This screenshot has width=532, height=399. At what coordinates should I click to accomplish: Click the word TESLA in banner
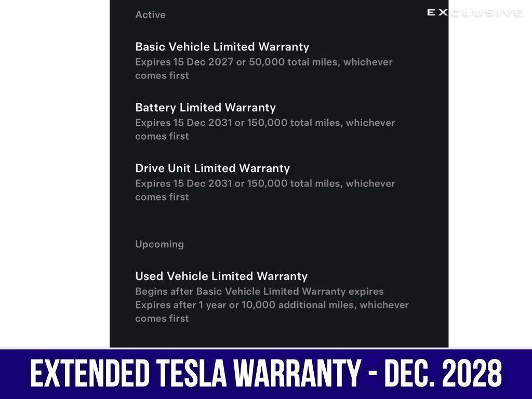tap(193, 374)
